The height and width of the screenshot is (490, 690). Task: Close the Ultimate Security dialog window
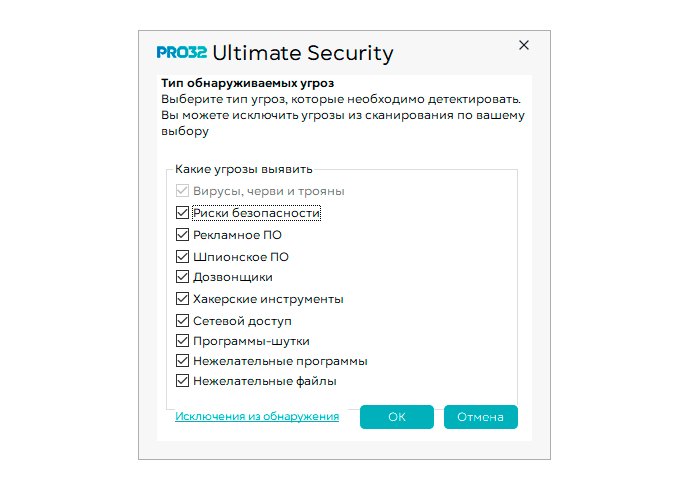click(x=524, y=45)
